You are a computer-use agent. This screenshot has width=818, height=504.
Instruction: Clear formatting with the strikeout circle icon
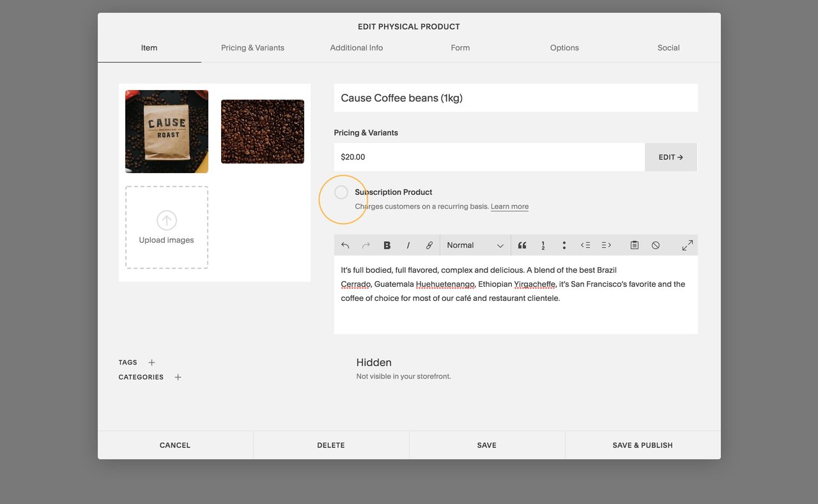(656, 245)
